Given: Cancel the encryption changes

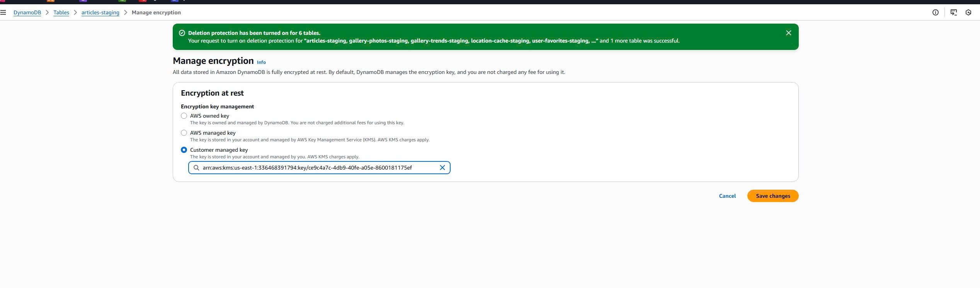Looking at the screenshot, I should [727, 196].
